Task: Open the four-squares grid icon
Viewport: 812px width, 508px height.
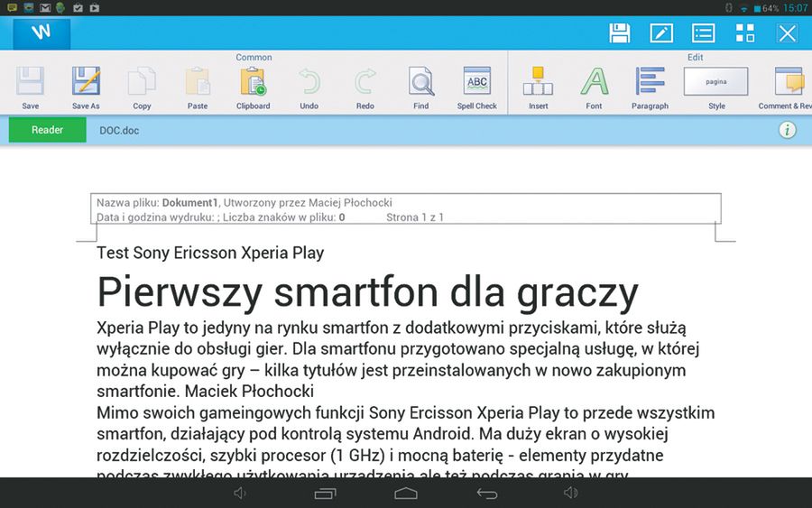Action: tap(745, 33)
